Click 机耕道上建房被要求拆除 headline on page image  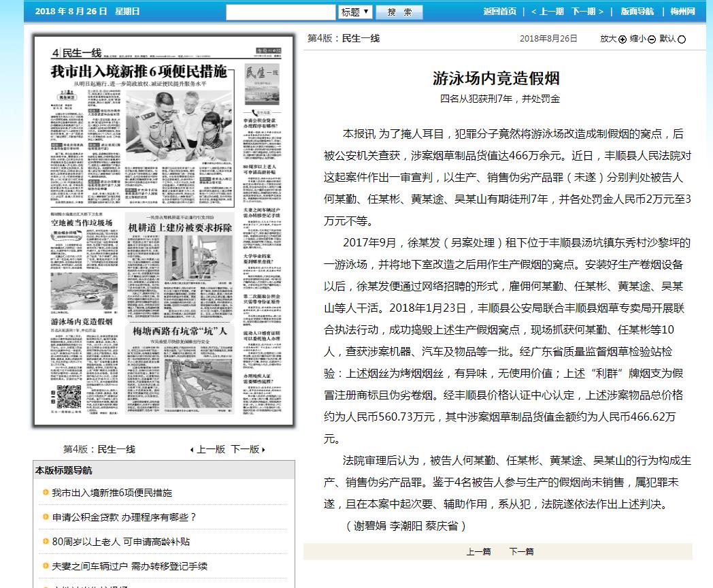180,228
